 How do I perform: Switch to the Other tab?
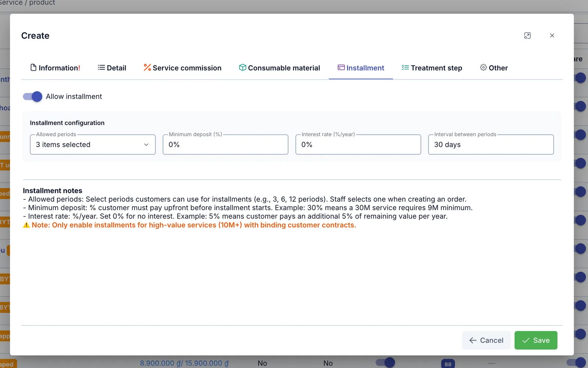[x=494, y=68]
